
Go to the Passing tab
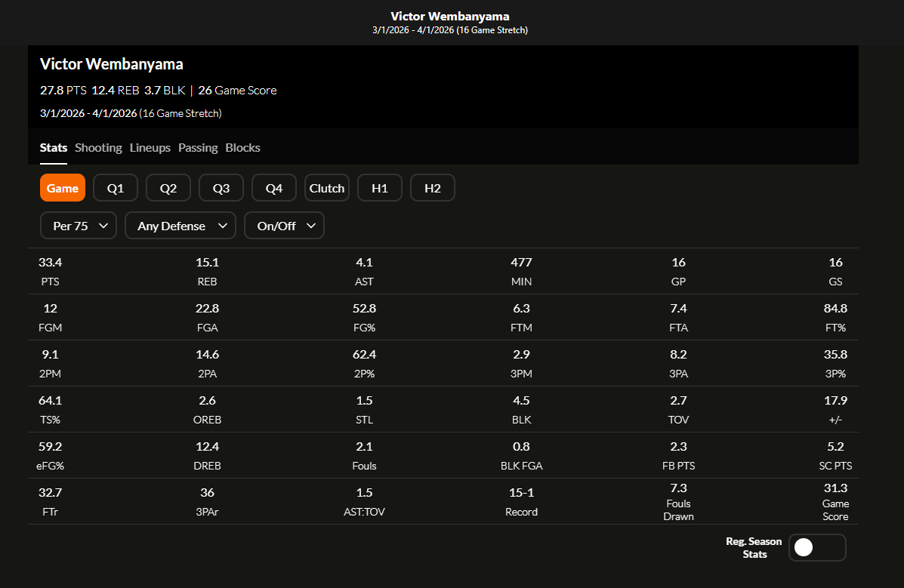(198, 148)
